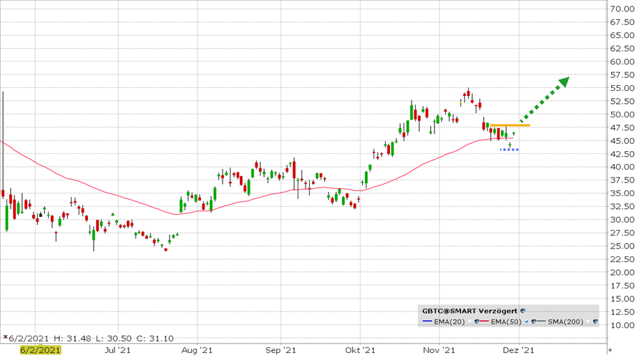644x358 pixels.
Task: Close the OHLC readout with the small red X
Action: click(5, 337)
